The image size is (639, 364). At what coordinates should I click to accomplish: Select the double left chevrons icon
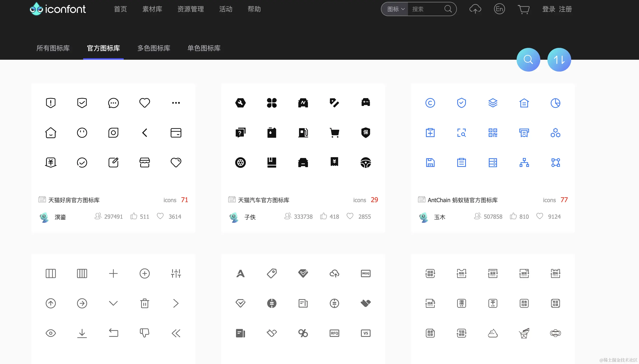click(x=176, y=333)
